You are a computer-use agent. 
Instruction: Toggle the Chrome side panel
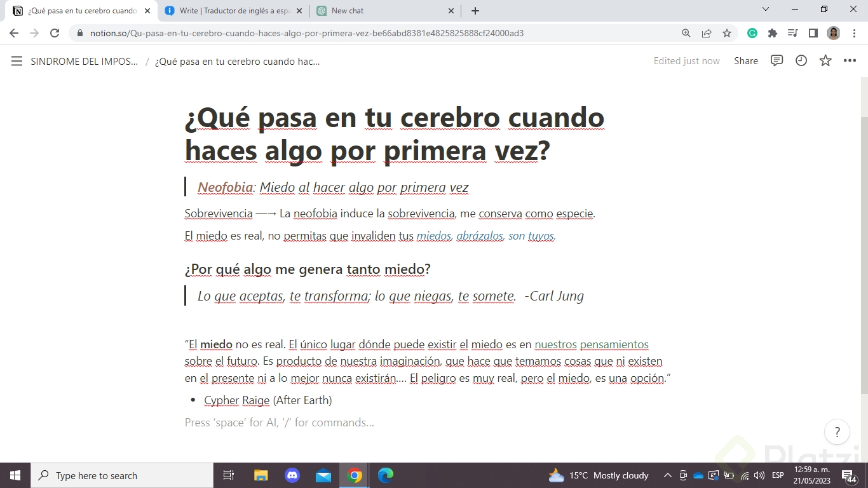pyautogui.click(x=813, y=33)
